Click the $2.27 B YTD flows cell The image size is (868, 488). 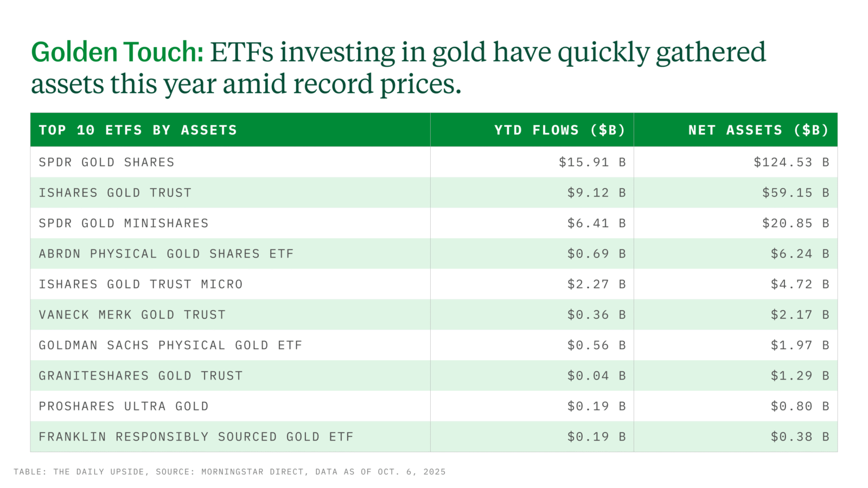click(596, 284)
